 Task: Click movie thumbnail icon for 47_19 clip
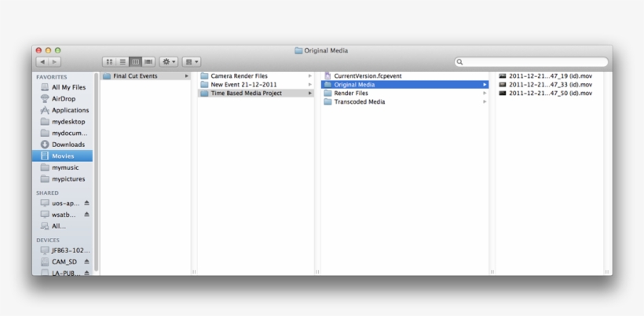[x=503, y=76]
